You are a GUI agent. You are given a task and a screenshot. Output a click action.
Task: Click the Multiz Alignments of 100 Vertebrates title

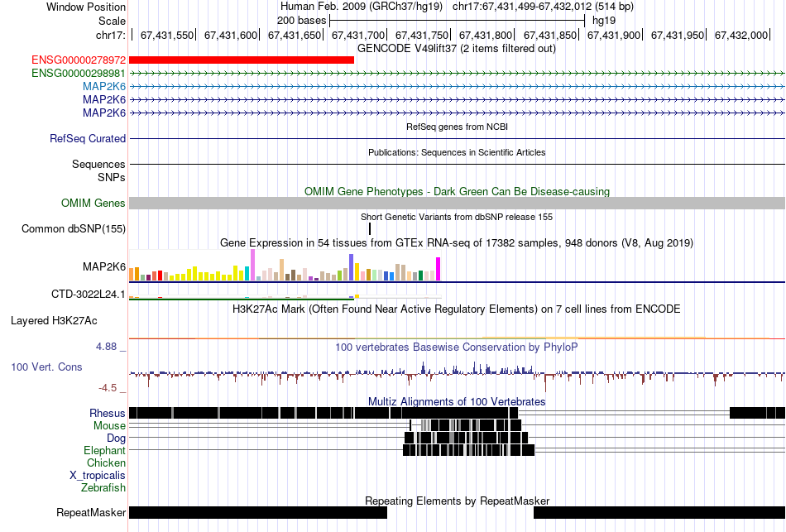(x=457, y=401)
